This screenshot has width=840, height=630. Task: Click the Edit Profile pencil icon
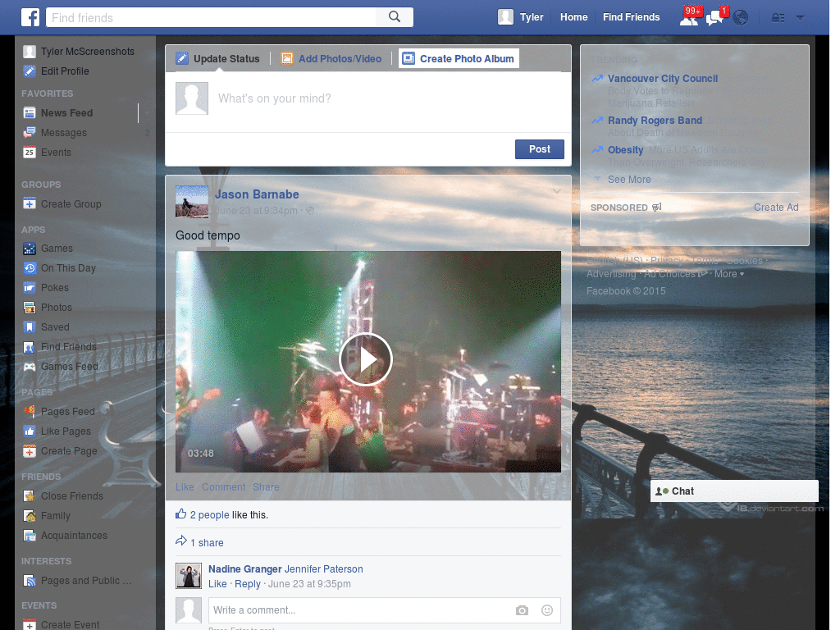(30, 71)
